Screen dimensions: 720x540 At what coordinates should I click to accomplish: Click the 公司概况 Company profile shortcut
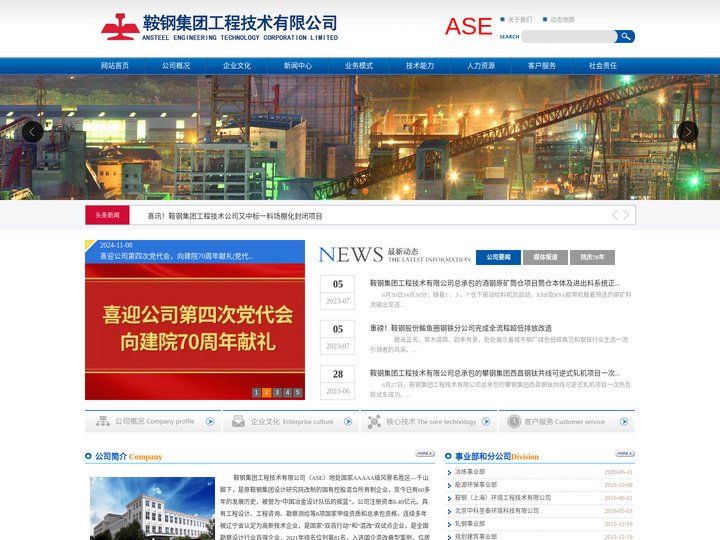153,421
